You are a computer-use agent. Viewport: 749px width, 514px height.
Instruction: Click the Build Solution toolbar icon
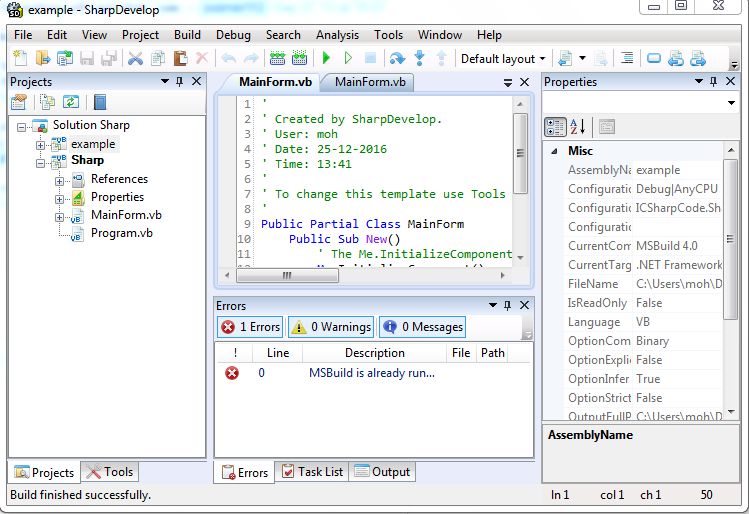pyautogui.click(x=277, y=58)
